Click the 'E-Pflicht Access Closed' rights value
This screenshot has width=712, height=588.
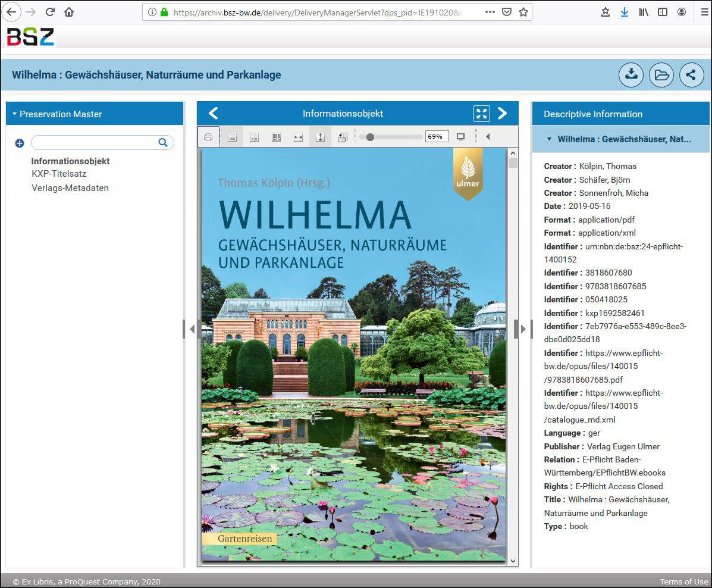619,487
